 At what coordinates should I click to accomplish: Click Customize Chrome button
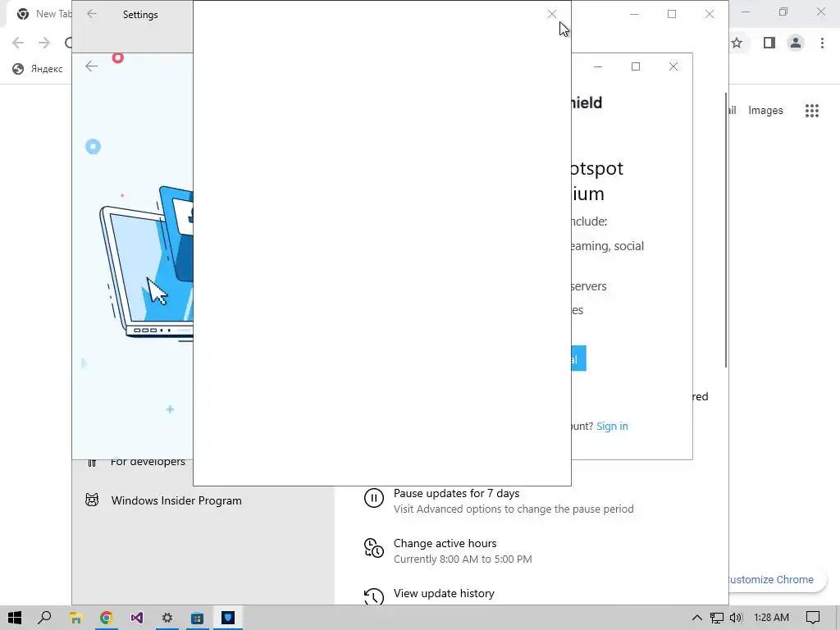point(776,580)
